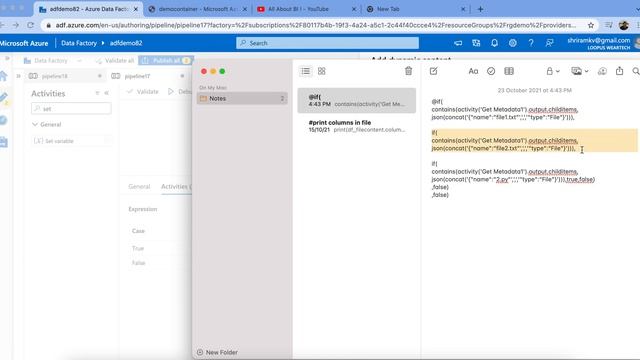The height and width of the screenshot is (360, 640).
Task: Switch to All About BI YouTube tab
Action: (x=305, y=9)
